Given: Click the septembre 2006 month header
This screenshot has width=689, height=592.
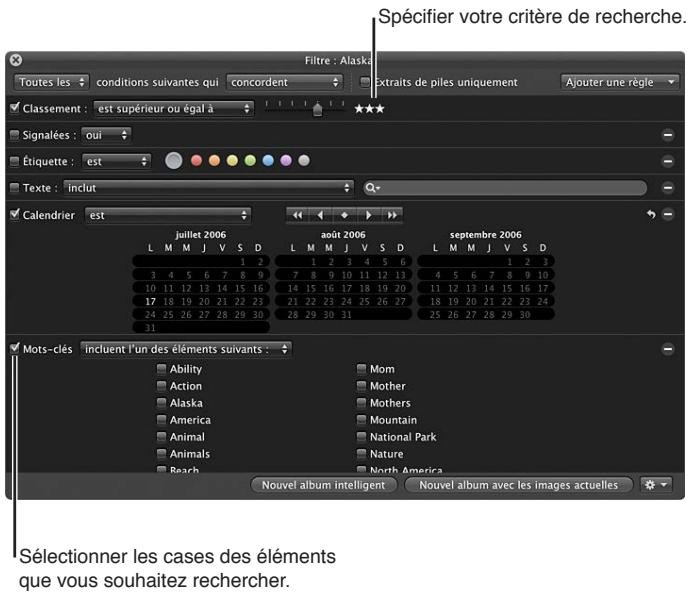Looking at the screenshot, I should pyautogui.click(x=486, y=235).
